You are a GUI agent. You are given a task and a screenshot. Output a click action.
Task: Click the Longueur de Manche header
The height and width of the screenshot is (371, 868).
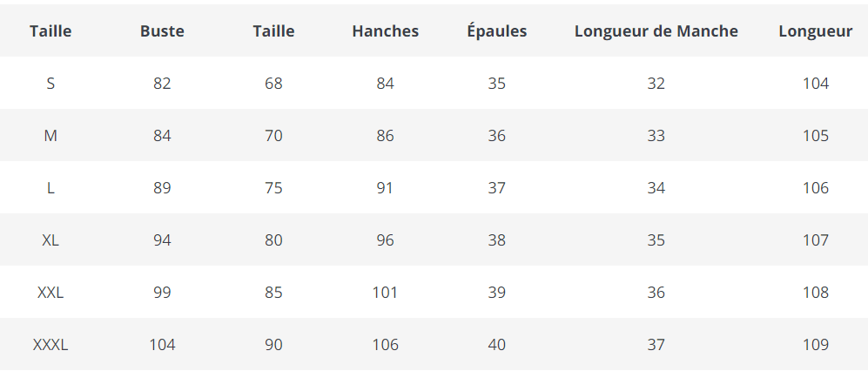coord(656,31)
